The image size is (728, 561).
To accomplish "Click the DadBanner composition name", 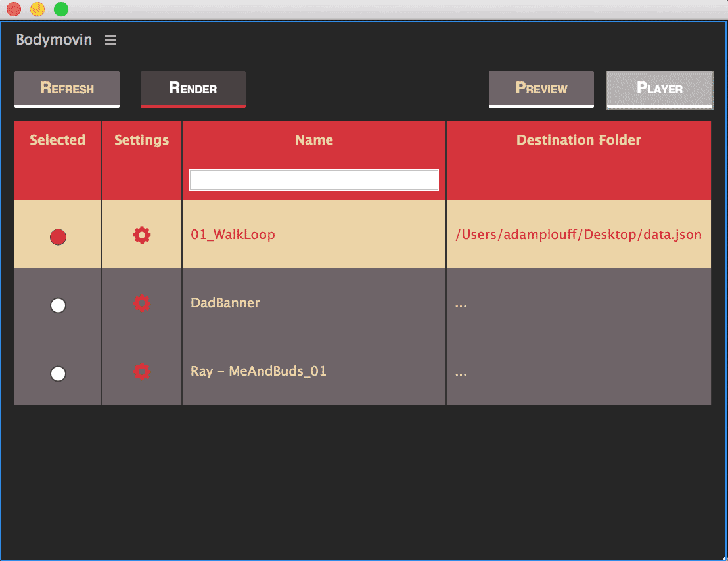I will 225,303.
